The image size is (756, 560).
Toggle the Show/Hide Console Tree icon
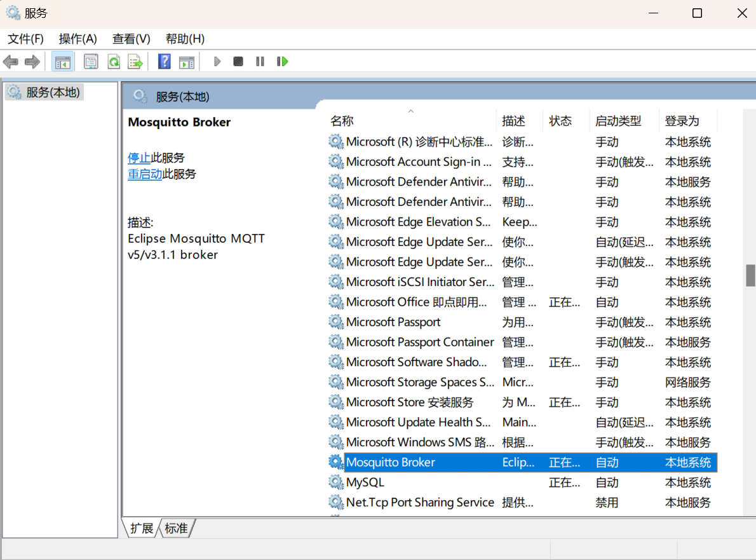click(x=63, y=61)
